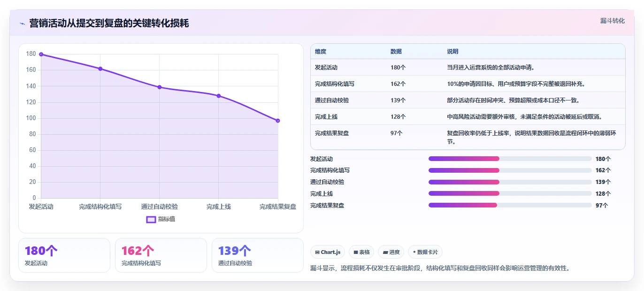Click the 通过自动校验 x-axis label on chart
The image size is (644, 291).
160,207
